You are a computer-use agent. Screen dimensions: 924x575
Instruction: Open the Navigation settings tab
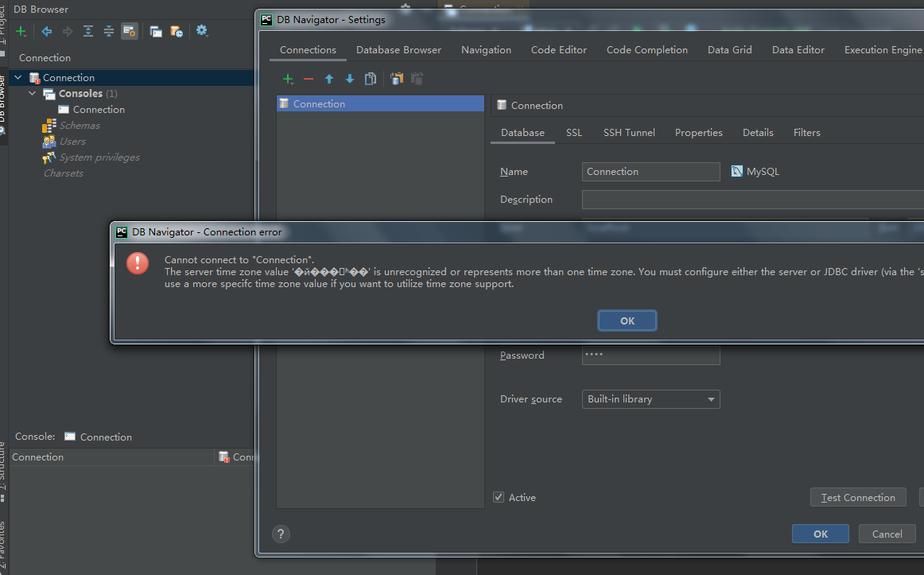click(486, 50)
